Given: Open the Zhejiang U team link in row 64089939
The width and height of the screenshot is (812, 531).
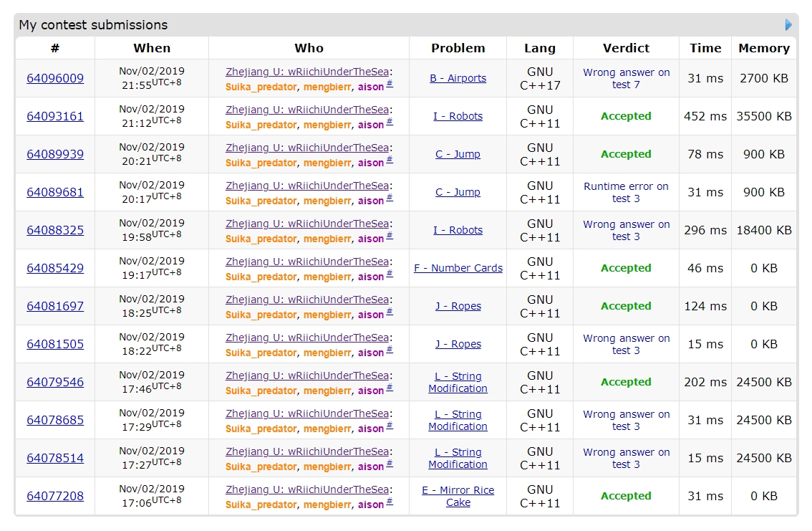Looking at the screenshot, I should pos(307,148).
